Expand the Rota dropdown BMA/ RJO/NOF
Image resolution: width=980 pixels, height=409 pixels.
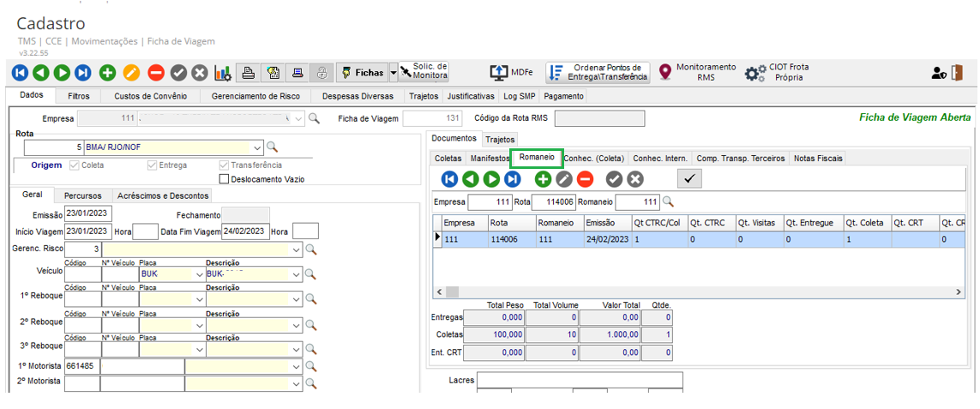(x=258, y=147)
